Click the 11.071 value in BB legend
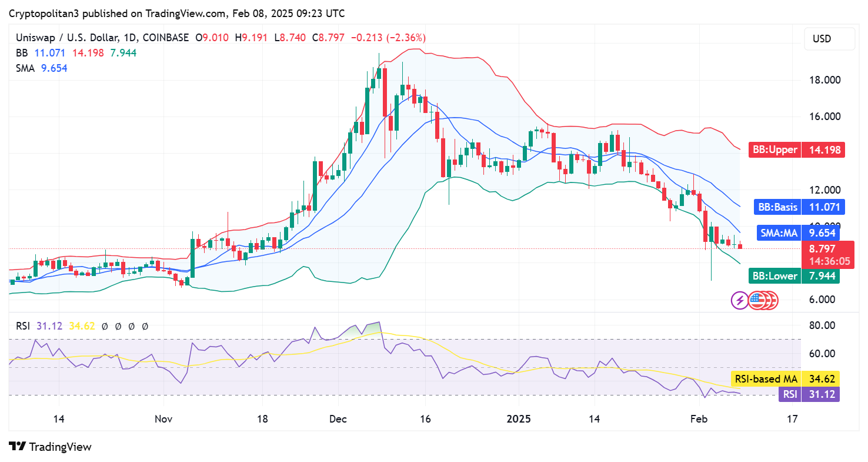This screenshot has height=462, width=868. (x=49, y=53)
